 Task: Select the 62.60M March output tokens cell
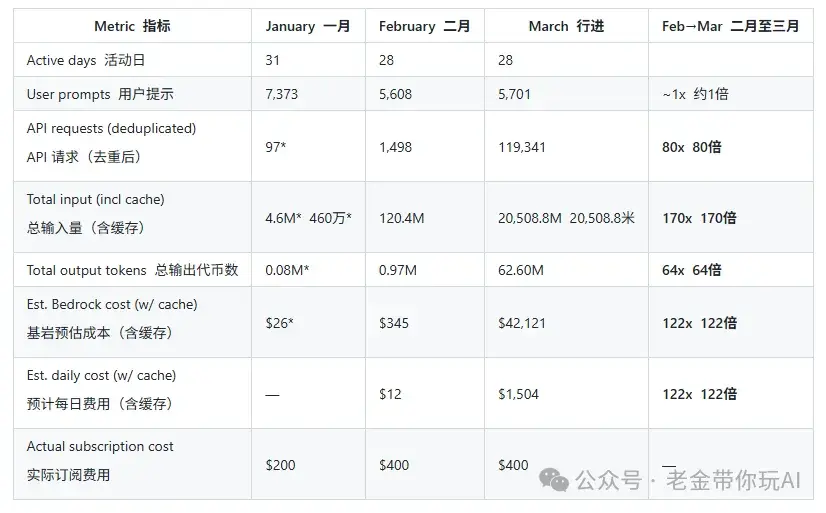point(520,270)
